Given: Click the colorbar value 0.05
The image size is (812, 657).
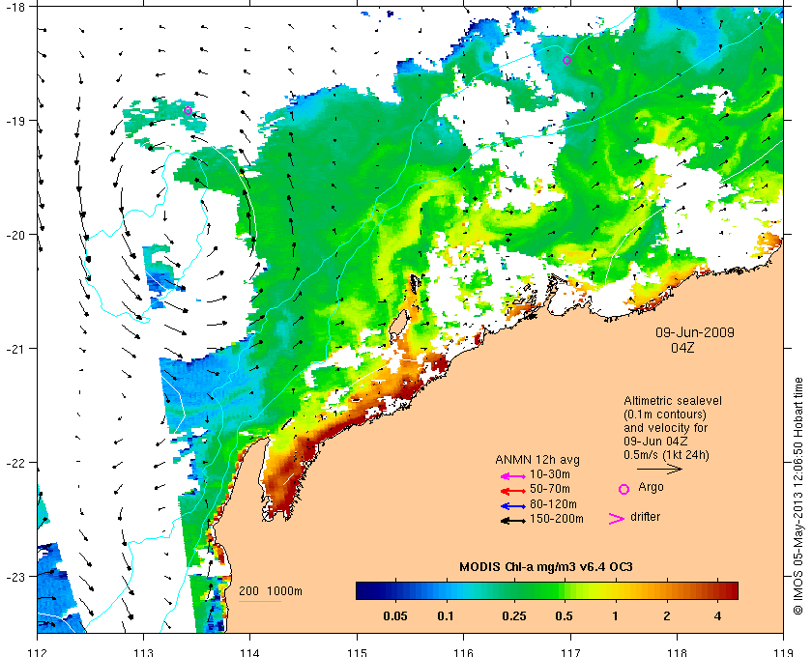Looking at the screenshot, I should pos(395,616).
